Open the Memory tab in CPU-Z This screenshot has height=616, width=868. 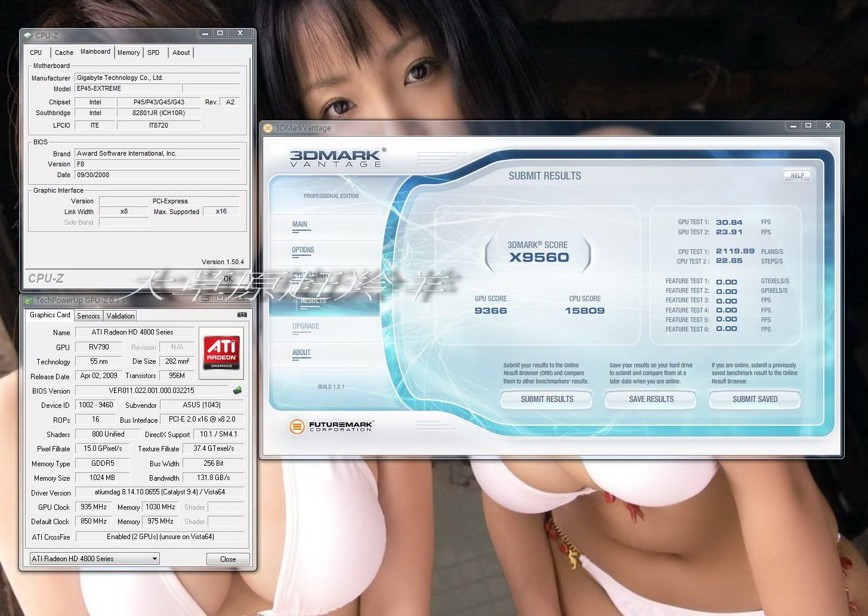pos(128,52)
